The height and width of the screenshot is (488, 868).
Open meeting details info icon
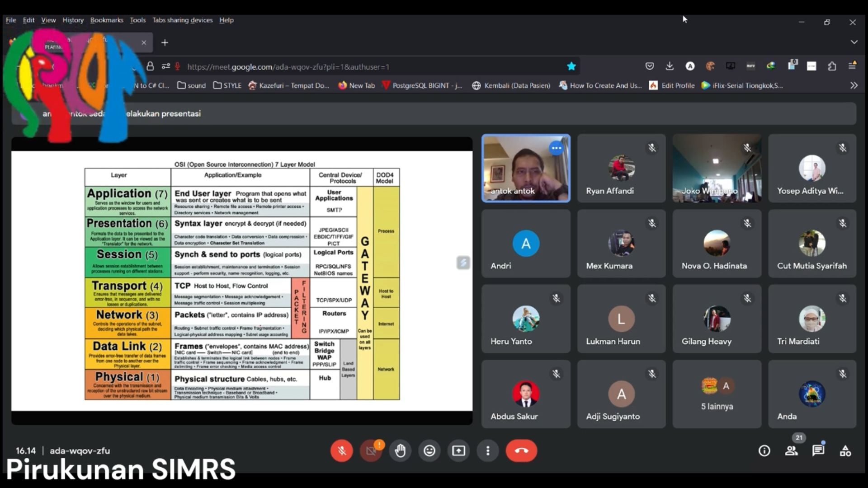coord(764,450)
